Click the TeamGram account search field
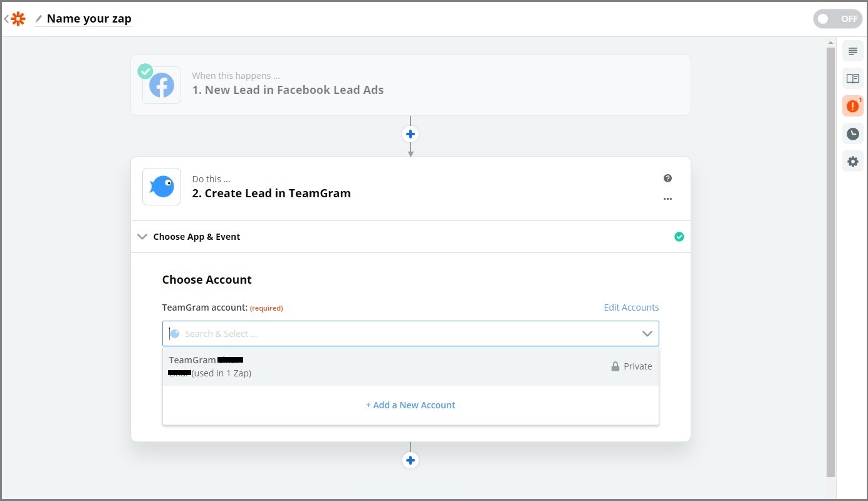The height and width of the screenshot is (501, 868). [410, 333]
